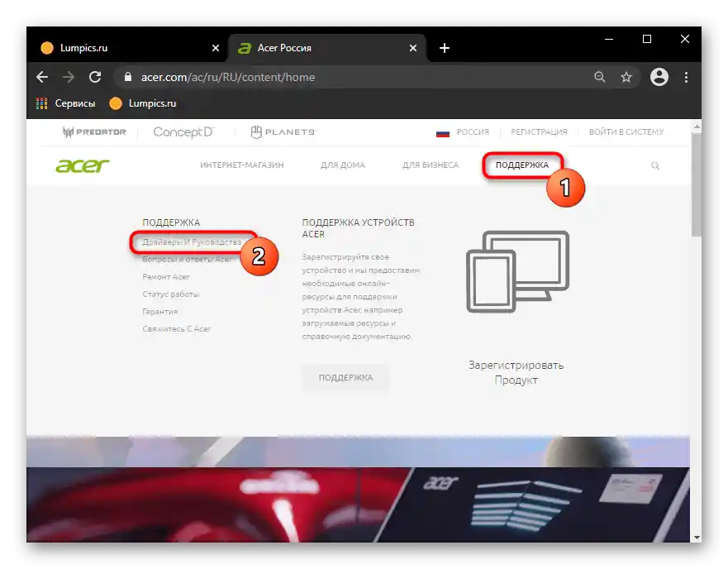Close the Acer Россия tab

point(412,48)
